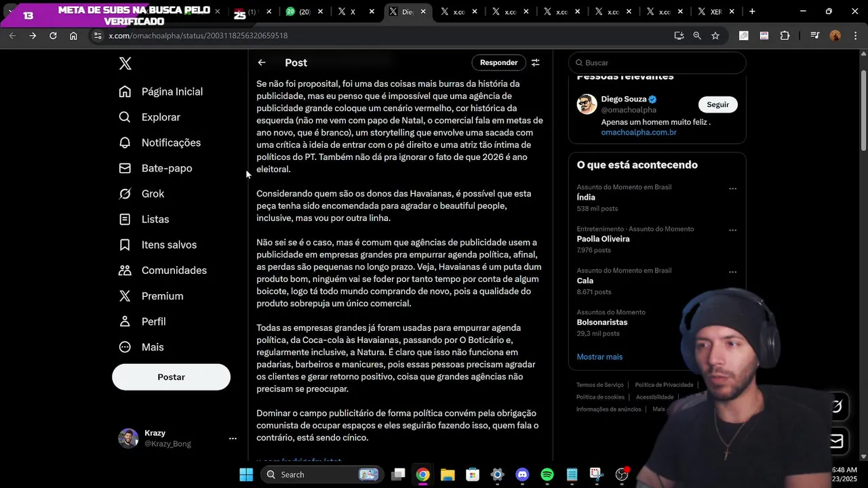Open Notificações in the sidebar

tap(160, 143)
